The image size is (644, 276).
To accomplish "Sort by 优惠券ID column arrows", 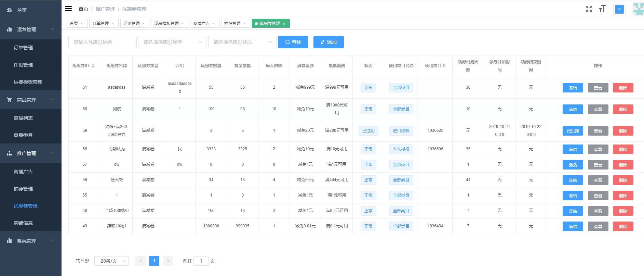I will [93, 66].
